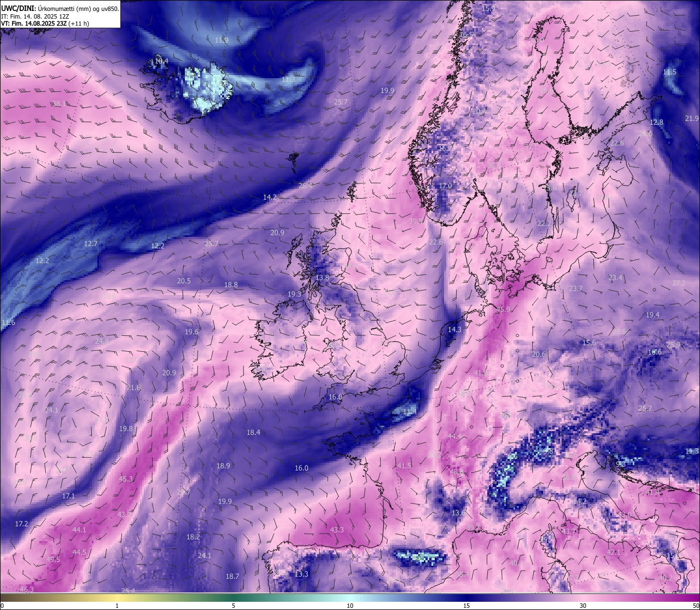Click the 26.4 map value
Viewport: 700px width, 610px height.
click(305, 185)
